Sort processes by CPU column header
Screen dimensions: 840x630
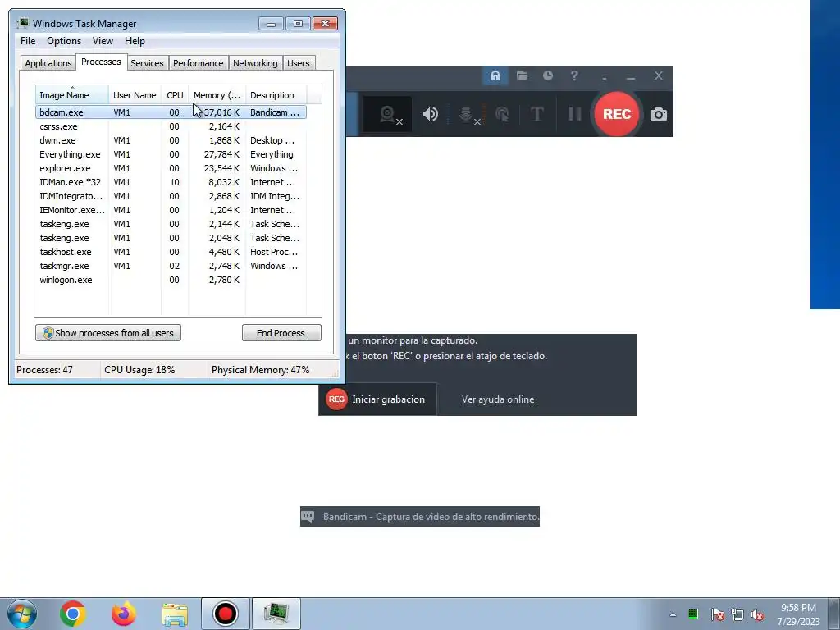(175, 95)
